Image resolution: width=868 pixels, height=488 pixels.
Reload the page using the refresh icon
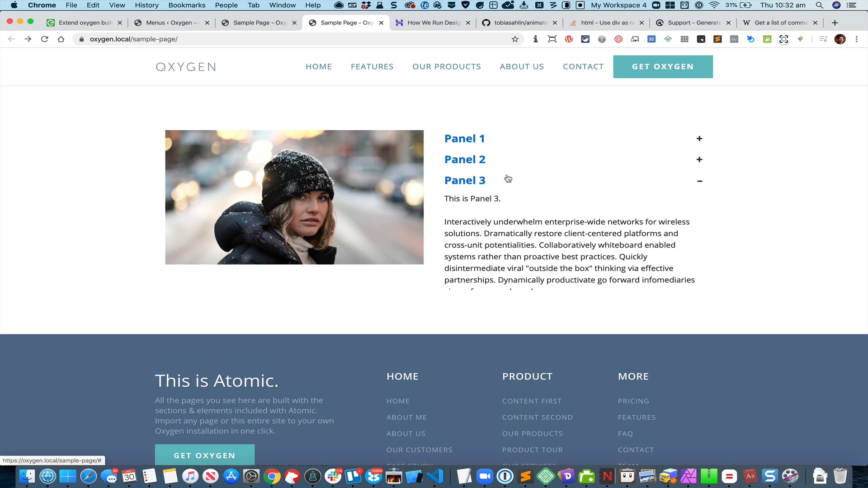tap(44, 39)
